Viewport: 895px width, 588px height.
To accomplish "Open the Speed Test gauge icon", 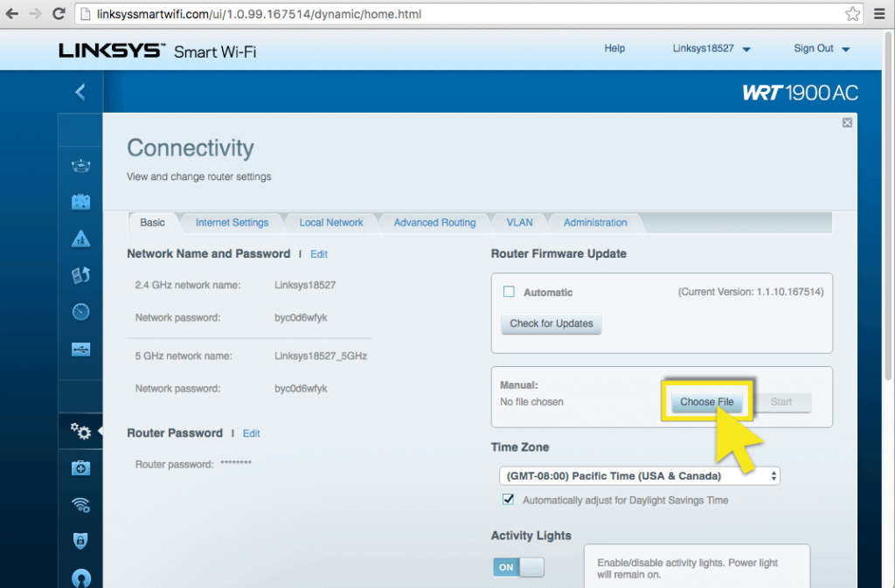I will tap(80, 312).
